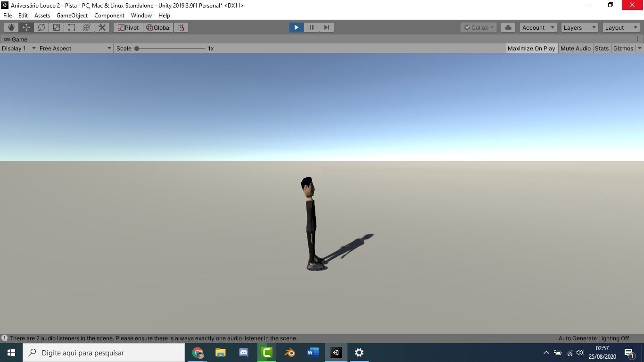This screenshot has width=644, height=362.
Task: Select the Rect transform tool
Action: [x=72, y=27]
